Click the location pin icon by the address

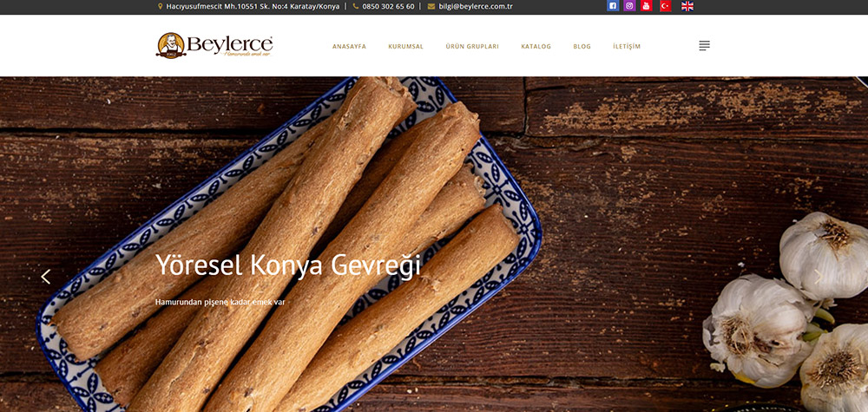point(161,7)
